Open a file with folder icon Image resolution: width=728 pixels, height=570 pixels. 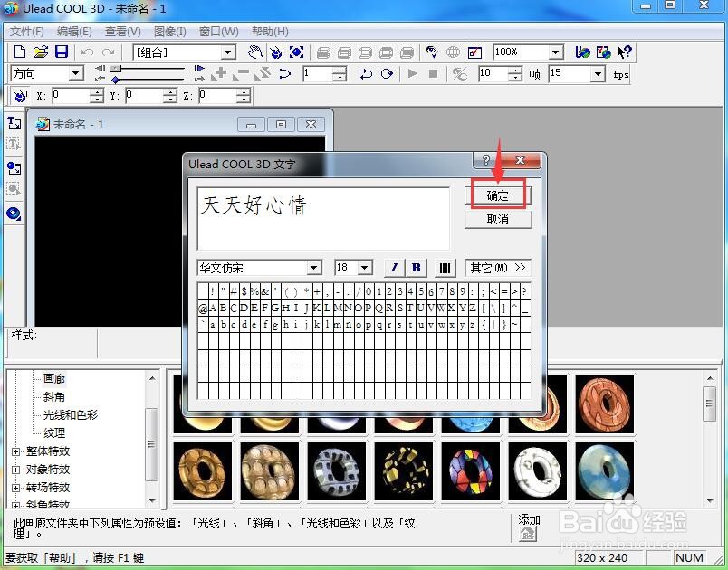point(41,52)
